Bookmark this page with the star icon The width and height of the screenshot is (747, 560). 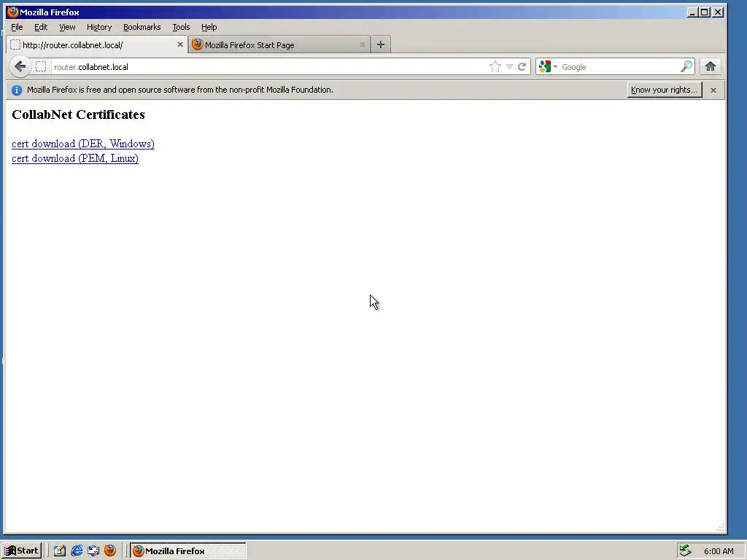tap(495, 66)
